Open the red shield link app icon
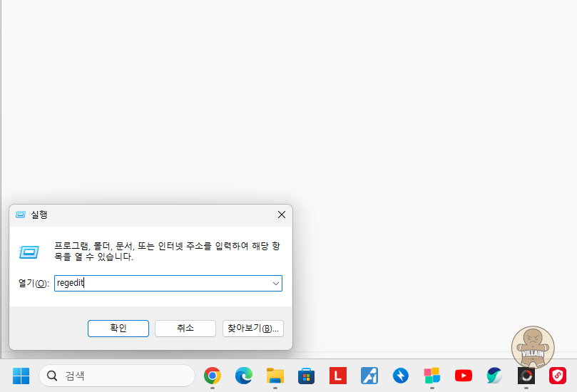The image size is (577, 392). coord(558,376)
